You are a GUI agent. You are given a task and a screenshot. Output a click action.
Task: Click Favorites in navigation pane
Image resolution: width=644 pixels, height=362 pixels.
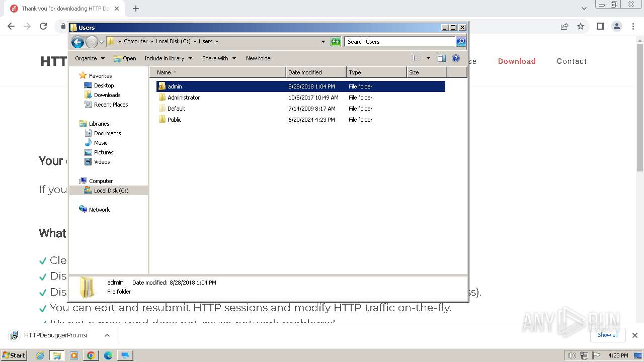pos(100,76)
